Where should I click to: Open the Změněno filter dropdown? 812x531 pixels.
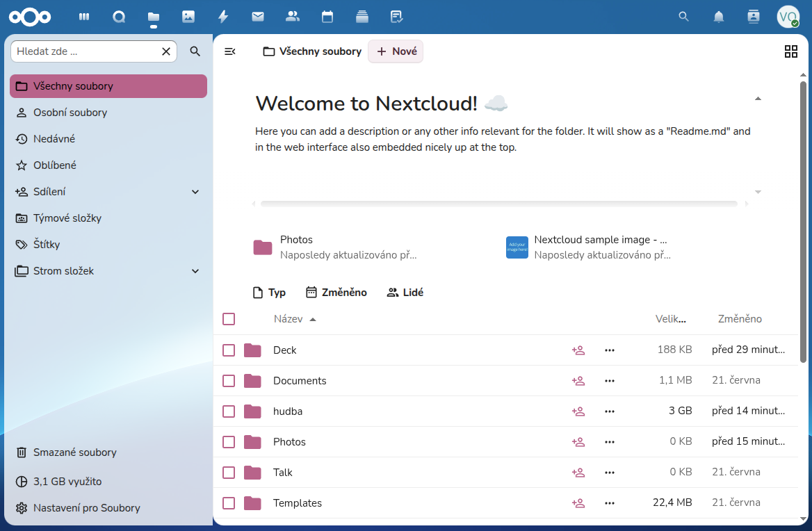point(336,293)
